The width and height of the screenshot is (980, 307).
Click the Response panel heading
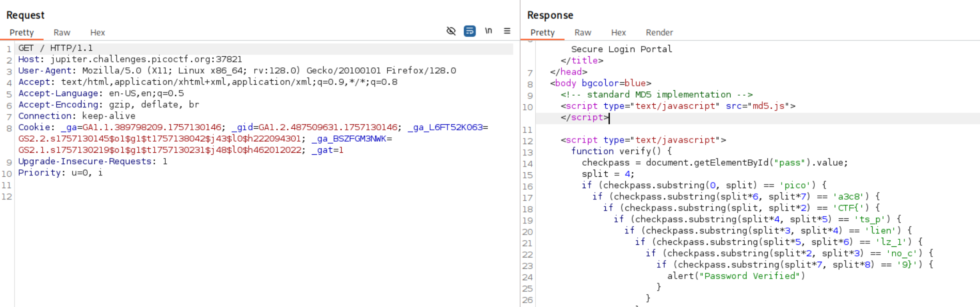tap(550, 15)
